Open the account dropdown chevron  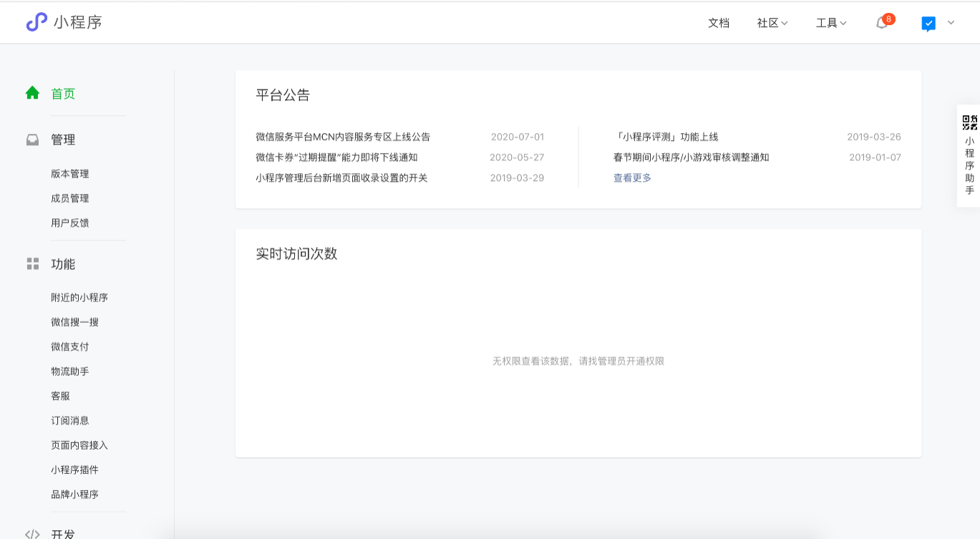951,23
